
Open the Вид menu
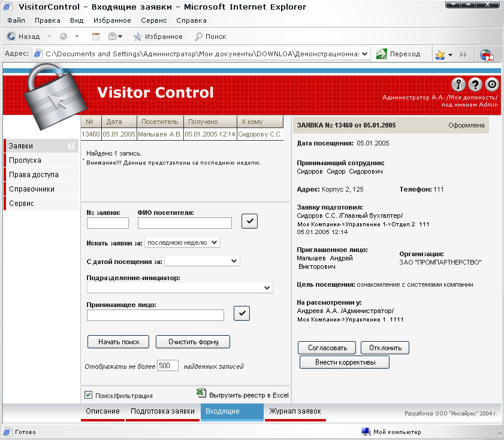click(x=77, y=20)
